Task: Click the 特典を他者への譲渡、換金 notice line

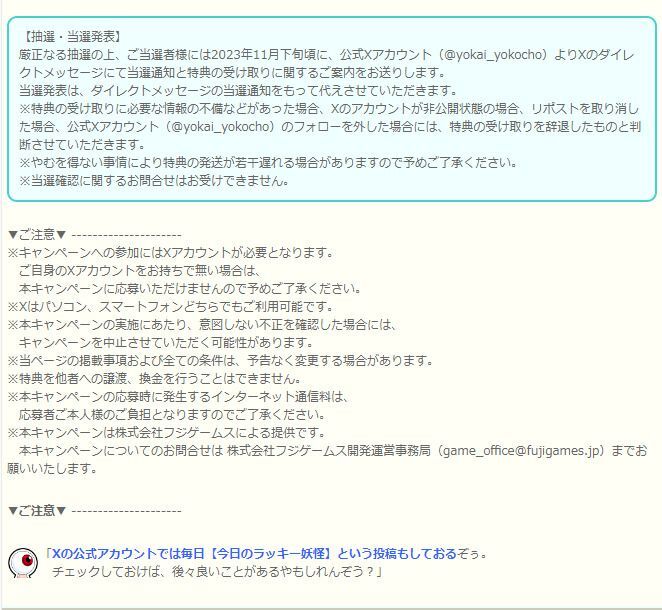Action: 155,378
